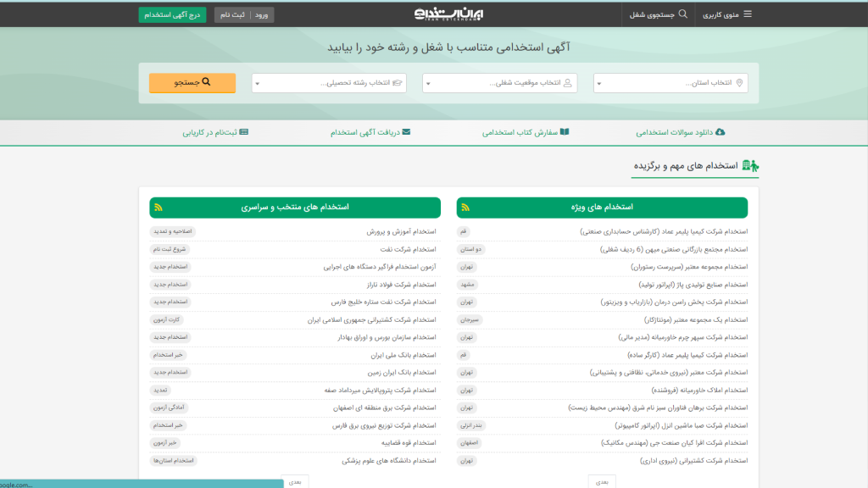Image resolution: width=868 pixels, height=488 pixels.
Task: Click the building icon beside استخدام های مهم و برگزیده
Action: (x=750, y=165)
